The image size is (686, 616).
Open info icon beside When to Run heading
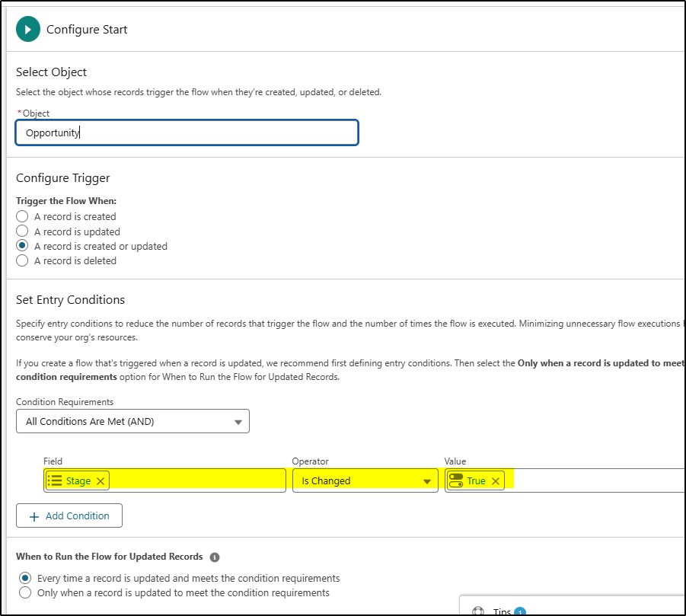click(215, 557)
